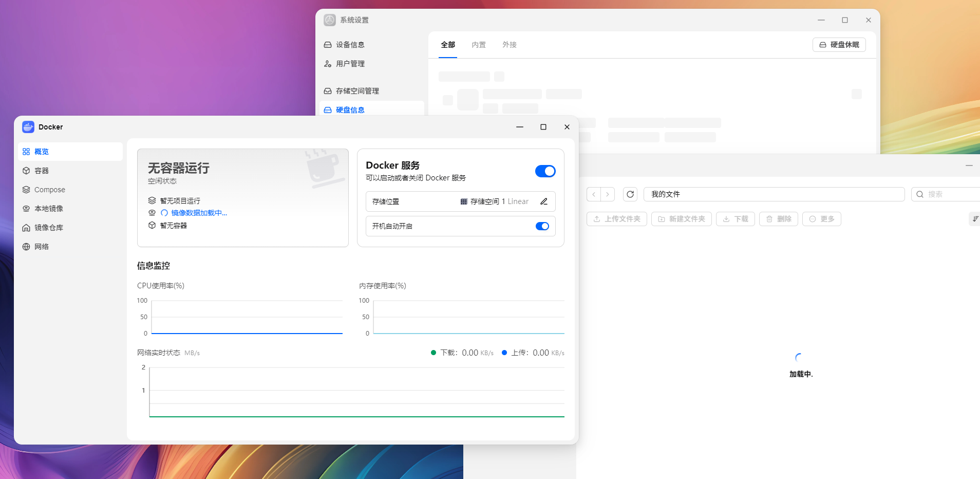The height and width of the screenshot is (479, 980).
Task: Click the 硬盘休眠 button in 系统设置
Action: (x=839, y=45)
